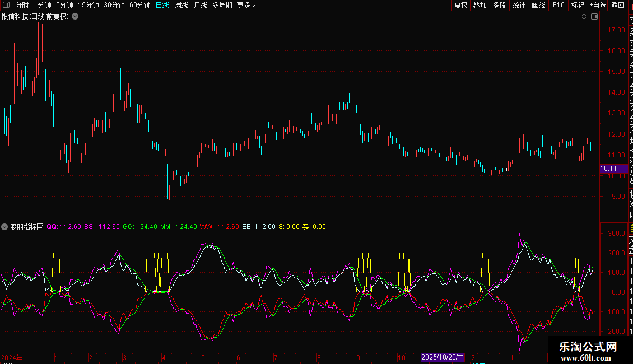Select the 15分钟 period tab
This screenshot has height=364, width=633.
coord(89,5)
